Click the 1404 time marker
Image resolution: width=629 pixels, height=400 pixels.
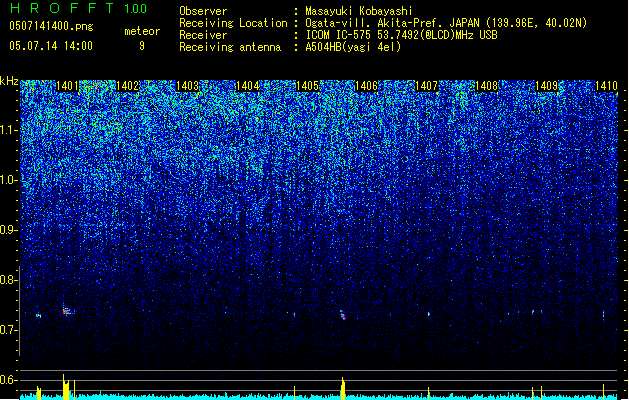click(x=248, y=86)
